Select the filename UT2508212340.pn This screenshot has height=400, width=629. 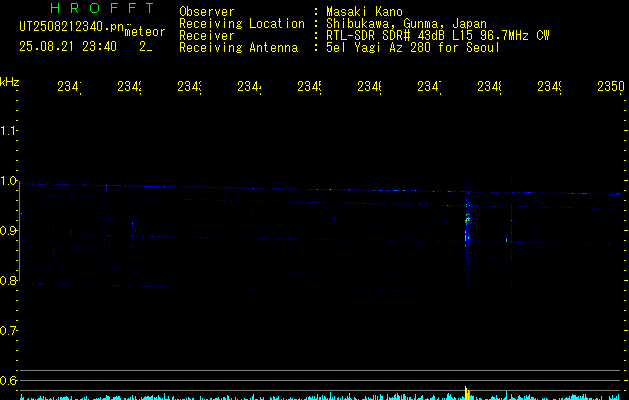pos(72,27)
